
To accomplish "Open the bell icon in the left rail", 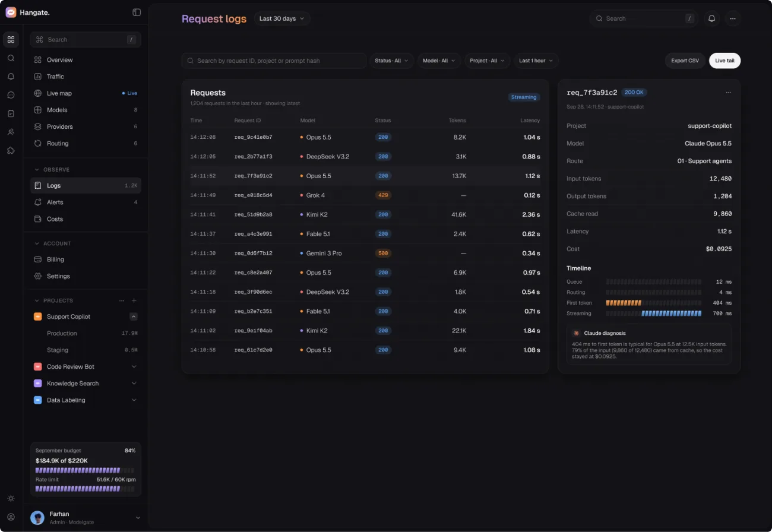I will click(x=11, y=77).
